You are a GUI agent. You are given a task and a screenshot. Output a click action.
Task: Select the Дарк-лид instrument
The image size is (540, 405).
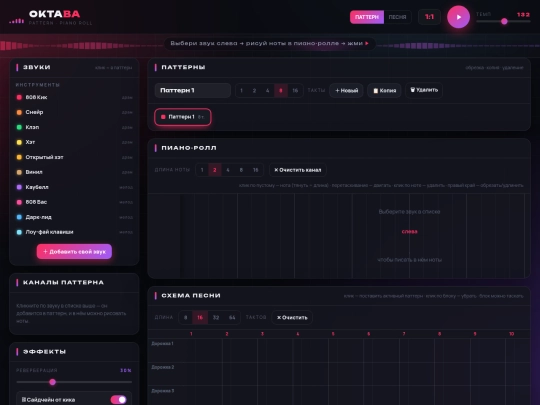pyautogui.click(x=74, y=217)
